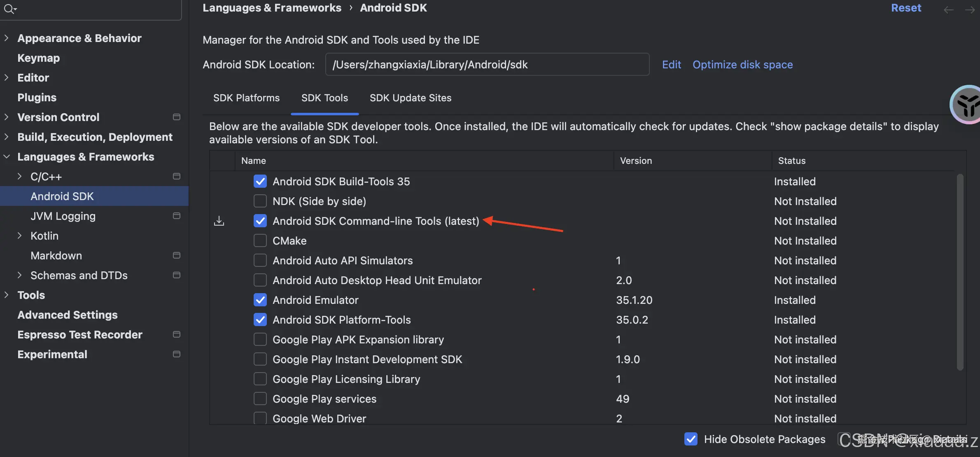980x457 pixels.
Task: Expand the Appearance & Behavior section
Action: 6,38
